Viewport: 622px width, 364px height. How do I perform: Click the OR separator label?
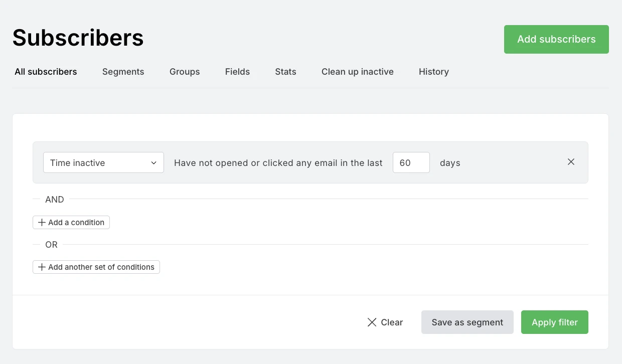point(51,245)
